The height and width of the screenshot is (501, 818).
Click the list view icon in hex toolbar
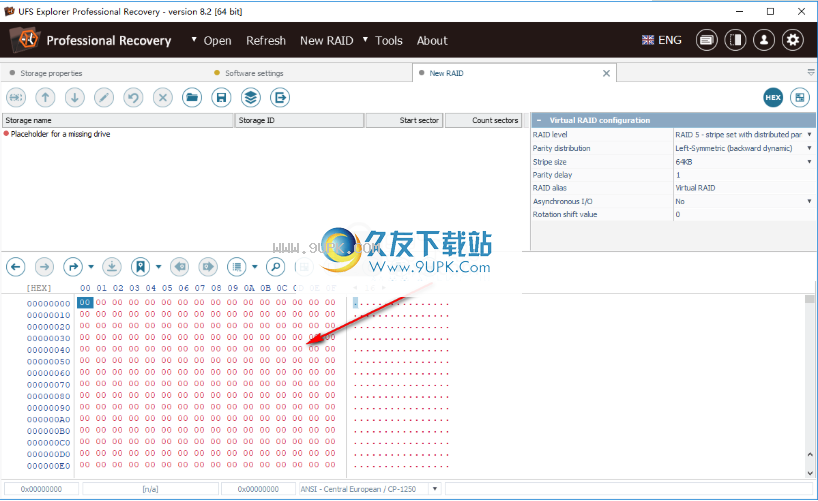pos(237,267)
